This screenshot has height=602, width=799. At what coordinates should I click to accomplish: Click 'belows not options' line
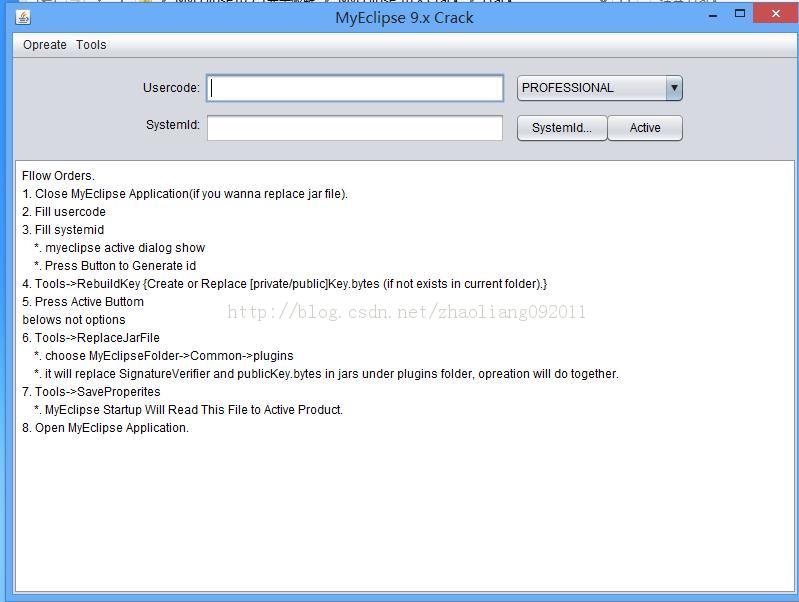click(73, 320)
